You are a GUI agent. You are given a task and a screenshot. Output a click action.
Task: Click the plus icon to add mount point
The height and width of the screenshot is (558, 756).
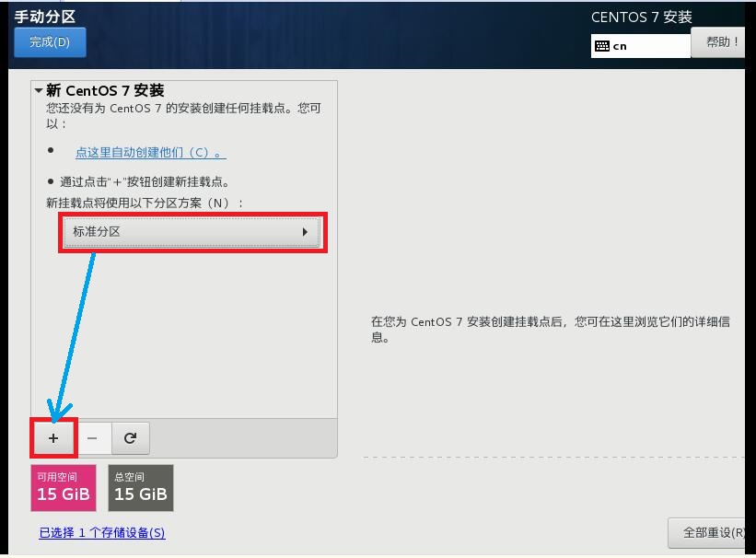(x=53, y=438)
